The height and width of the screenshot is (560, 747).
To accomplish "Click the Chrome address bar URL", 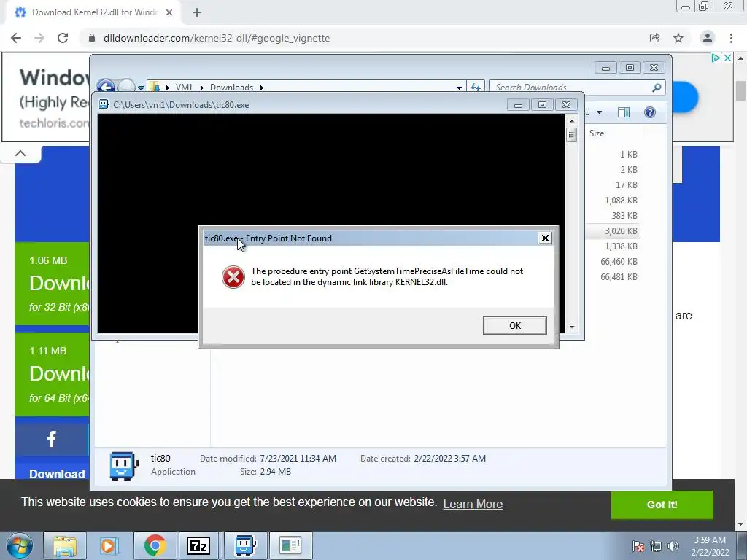I will pos(216,38).
